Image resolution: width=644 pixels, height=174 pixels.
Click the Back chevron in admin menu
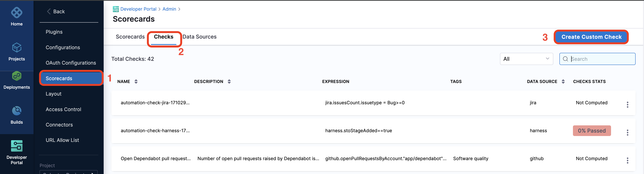click(49, 11)
